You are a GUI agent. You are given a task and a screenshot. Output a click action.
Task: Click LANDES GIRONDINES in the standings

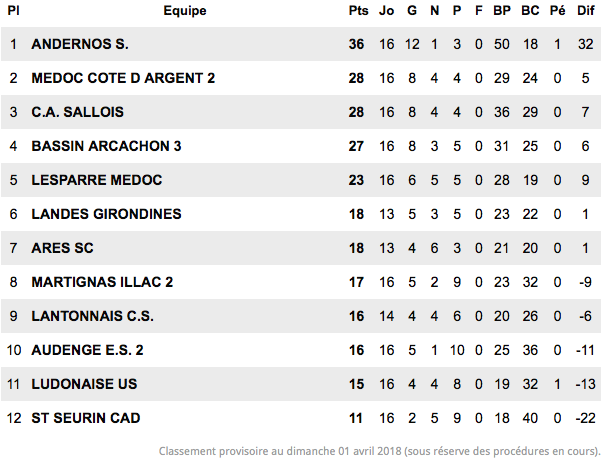tap(106, 214)
